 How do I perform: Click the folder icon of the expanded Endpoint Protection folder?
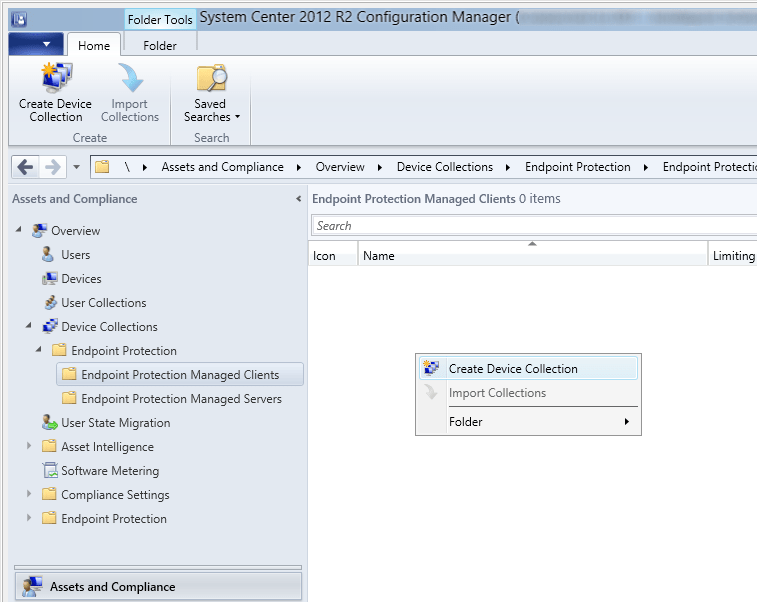[59, 350]
